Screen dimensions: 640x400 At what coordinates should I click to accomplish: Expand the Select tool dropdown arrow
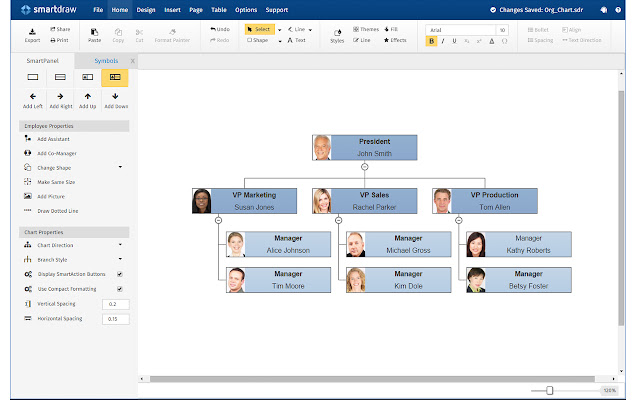click(x=280, y=30)
